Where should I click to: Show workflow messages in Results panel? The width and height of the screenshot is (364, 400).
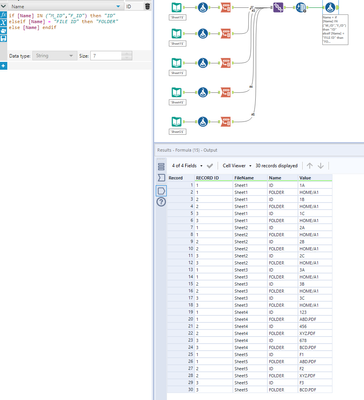(x=161, y=166)
